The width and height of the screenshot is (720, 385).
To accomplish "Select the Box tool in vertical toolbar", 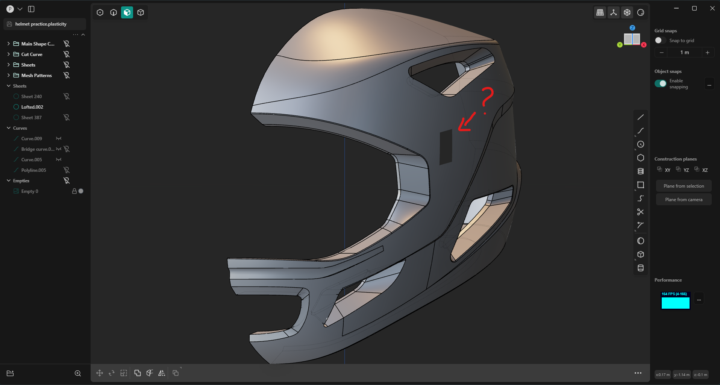I will coord(641,255).
